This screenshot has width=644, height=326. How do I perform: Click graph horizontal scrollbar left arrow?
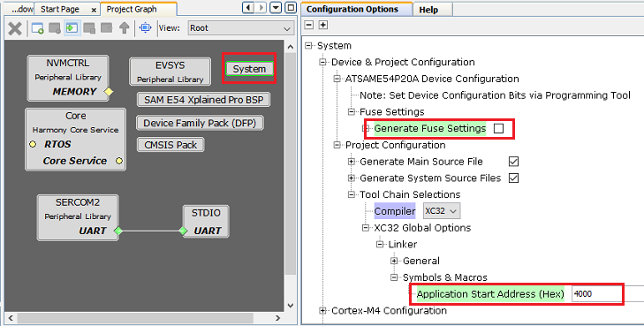click(x=11, y=318)
